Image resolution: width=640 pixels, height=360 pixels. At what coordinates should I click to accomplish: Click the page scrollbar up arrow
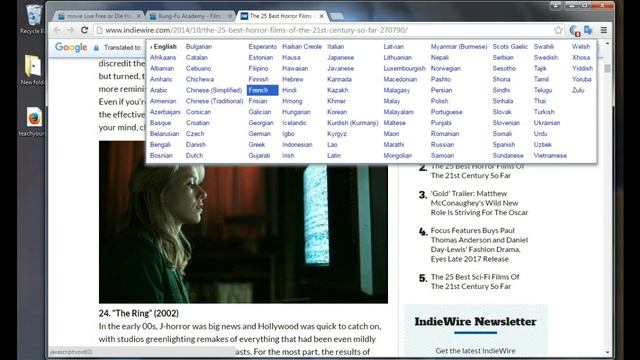(607, 43)
